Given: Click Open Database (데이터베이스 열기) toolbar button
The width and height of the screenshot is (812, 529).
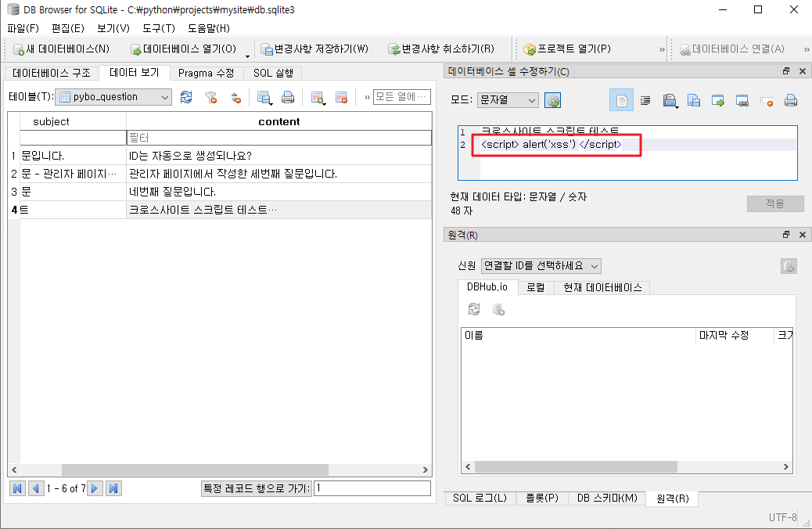Looking at the screenshot, I should (x=184, y=49).
